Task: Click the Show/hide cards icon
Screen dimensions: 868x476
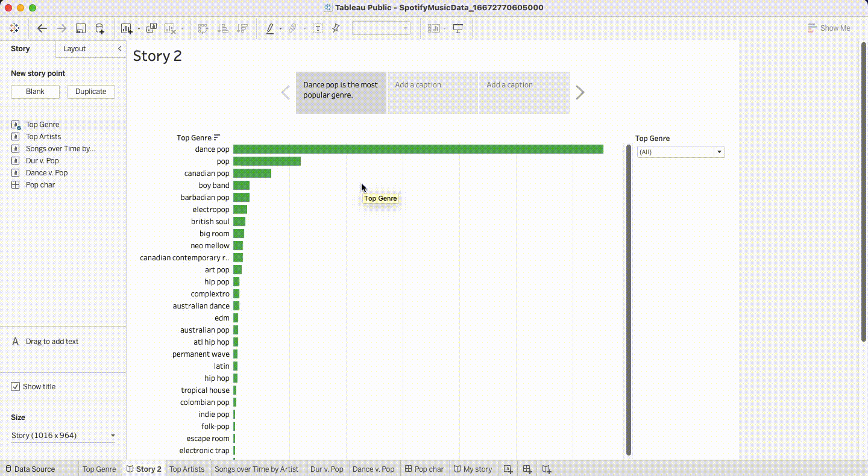Action: [x=434, y=28]
